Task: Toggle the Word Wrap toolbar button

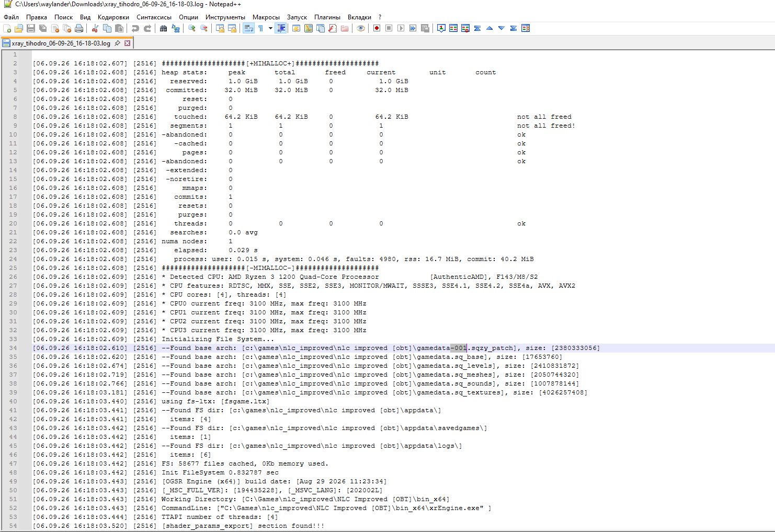Action: point(248,28)
